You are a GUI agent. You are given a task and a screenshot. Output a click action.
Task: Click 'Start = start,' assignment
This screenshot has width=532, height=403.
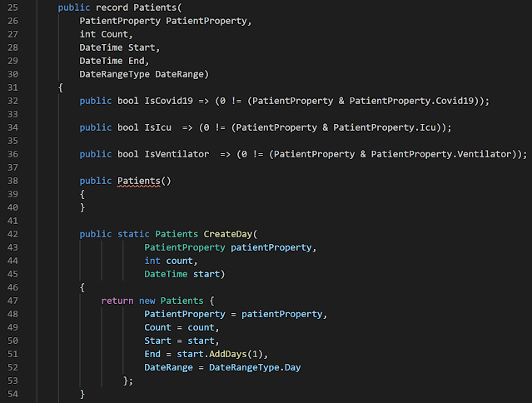pos(181,341)
